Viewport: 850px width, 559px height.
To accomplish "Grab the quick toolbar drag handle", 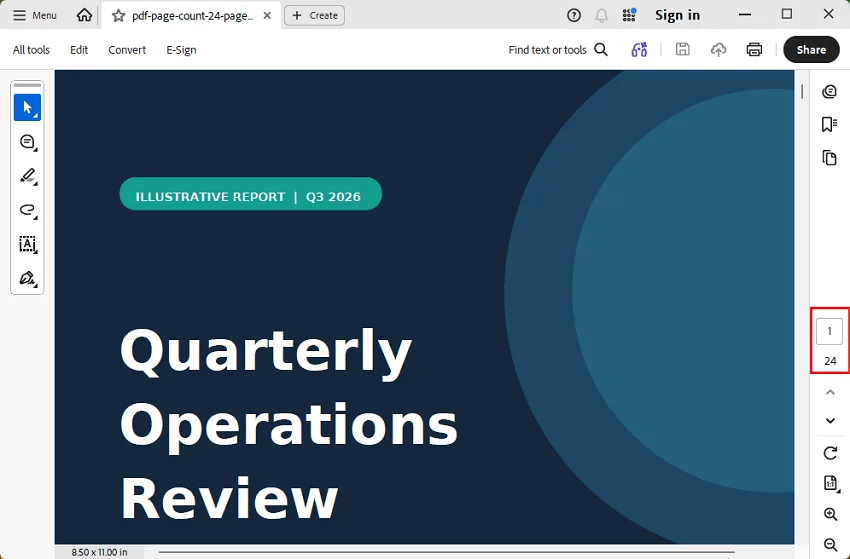I will (x=27, y=85).
